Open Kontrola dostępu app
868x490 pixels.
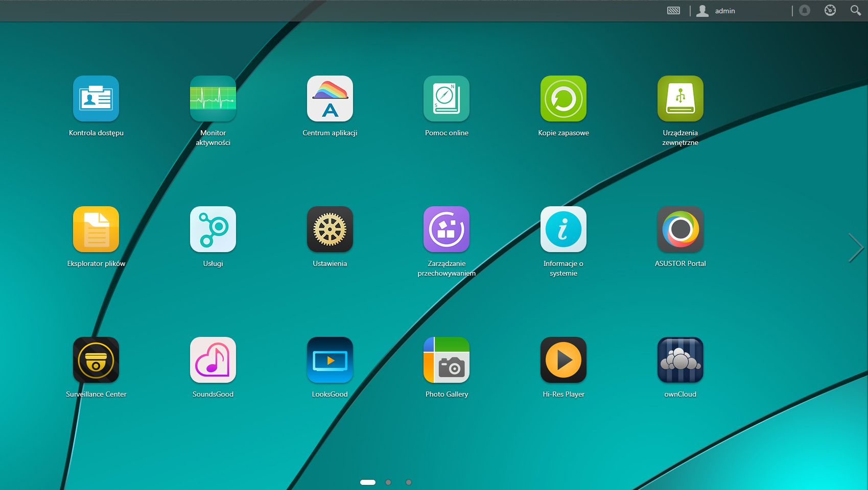96,99
